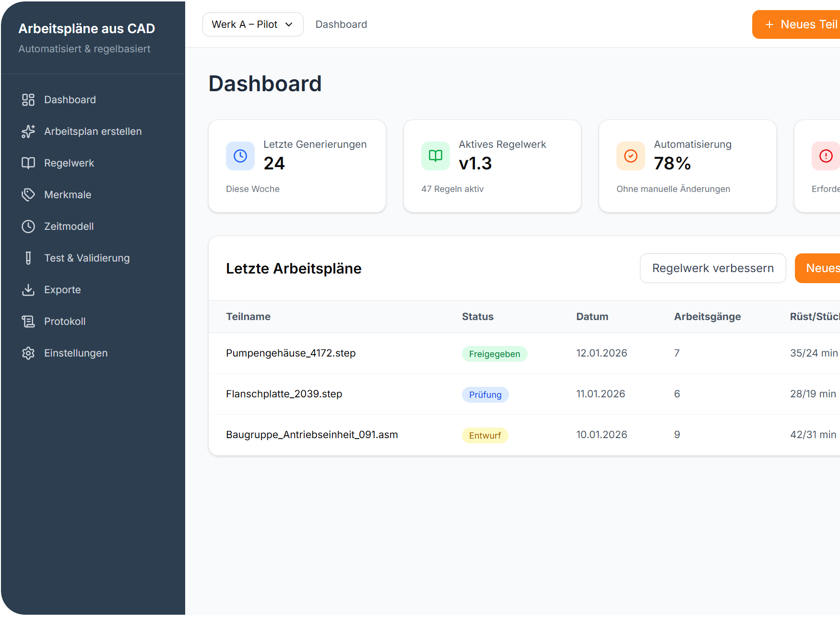840x620 pixels.
Task: Click the book icon next to Regelwerk
Action: 28,163
